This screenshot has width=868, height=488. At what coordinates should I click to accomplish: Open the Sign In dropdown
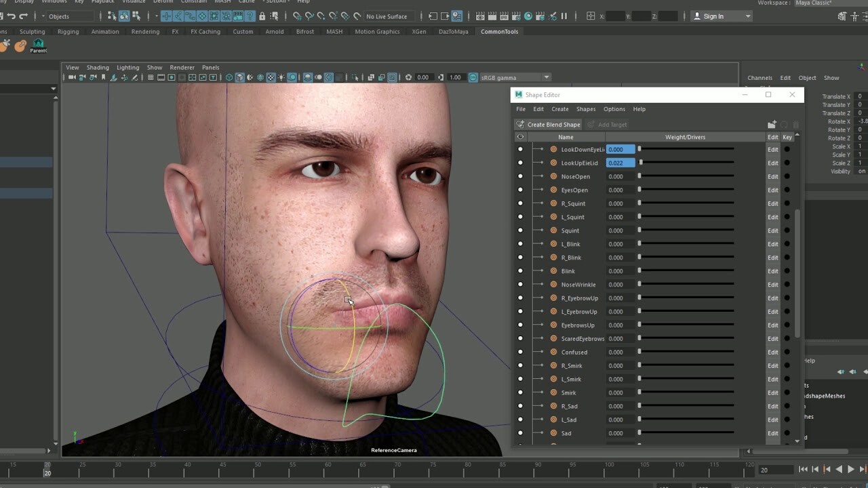tap(722, 16)
